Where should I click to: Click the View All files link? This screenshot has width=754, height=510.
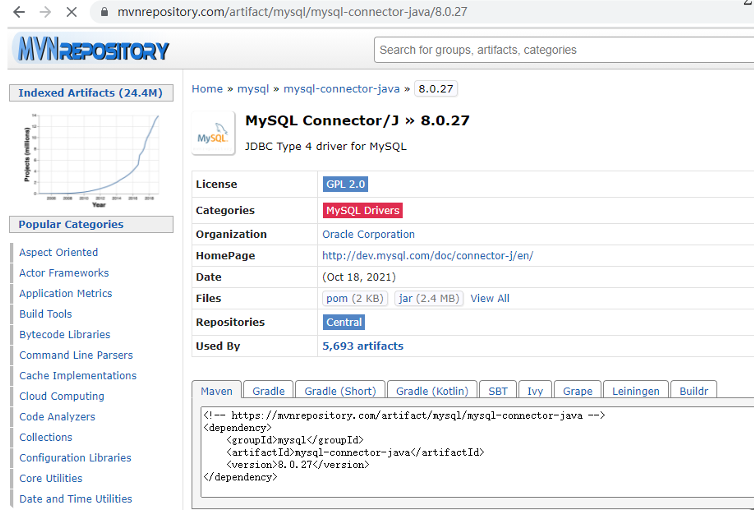point(490,299)
